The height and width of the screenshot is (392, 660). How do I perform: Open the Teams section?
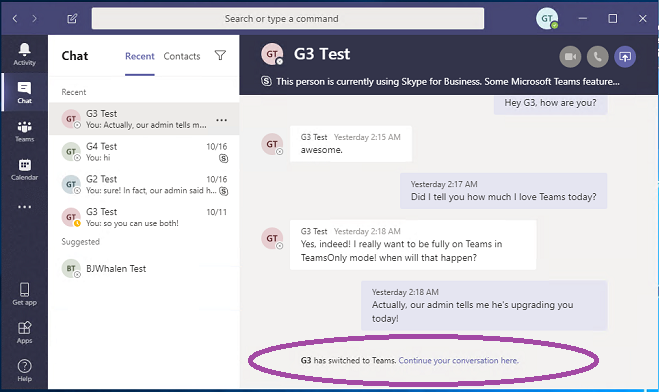pos(24,131)
